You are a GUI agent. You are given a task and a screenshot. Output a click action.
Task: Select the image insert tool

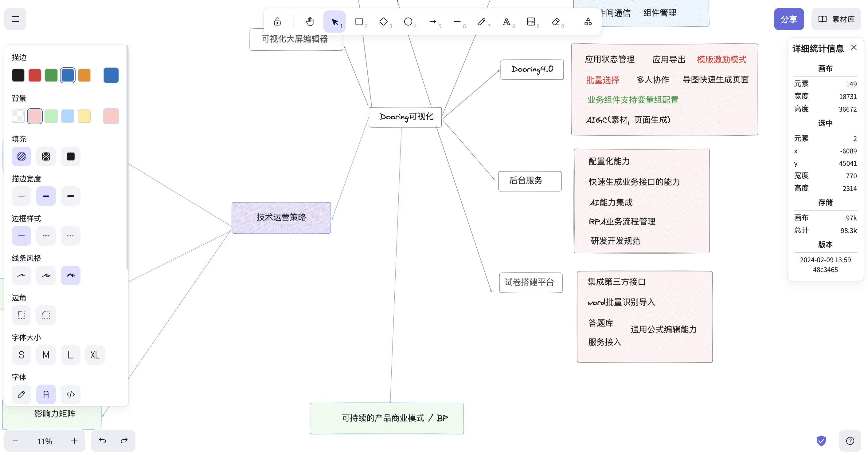pos(531,21)
